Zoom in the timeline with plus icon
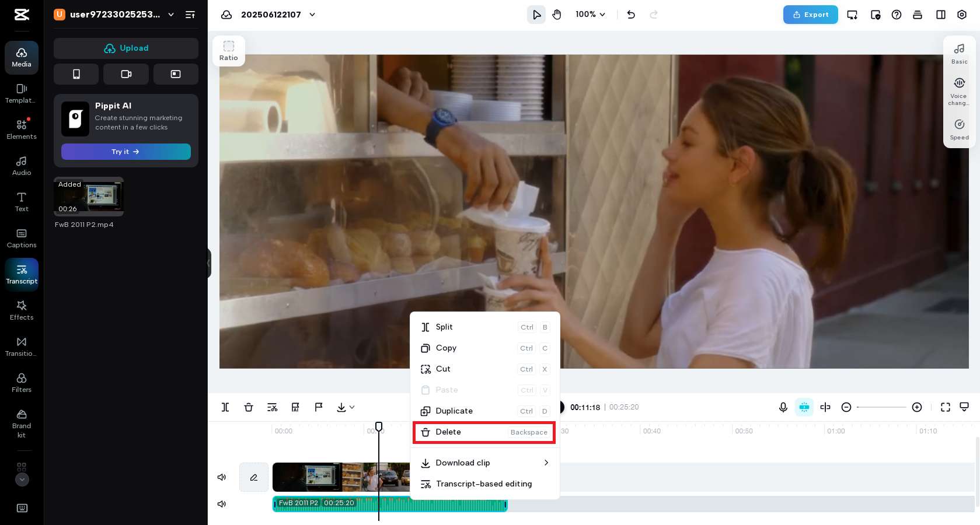This screenshot has height=525, width=980. pos(917,407)
